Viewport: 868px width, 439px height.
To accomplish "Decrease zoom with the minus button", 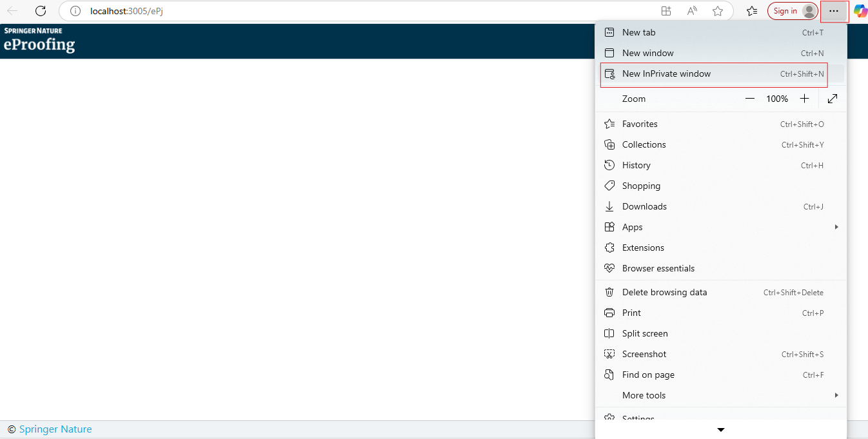I will [750, 99].
